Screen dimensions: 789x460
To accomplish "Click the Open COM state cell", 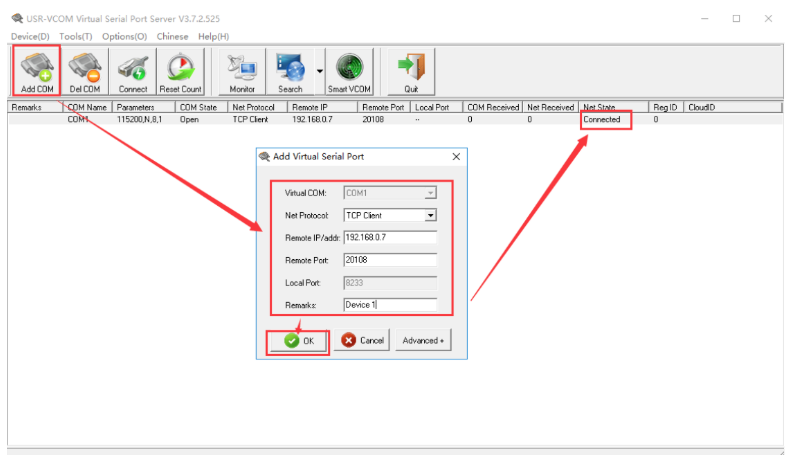I will [189, 119].
